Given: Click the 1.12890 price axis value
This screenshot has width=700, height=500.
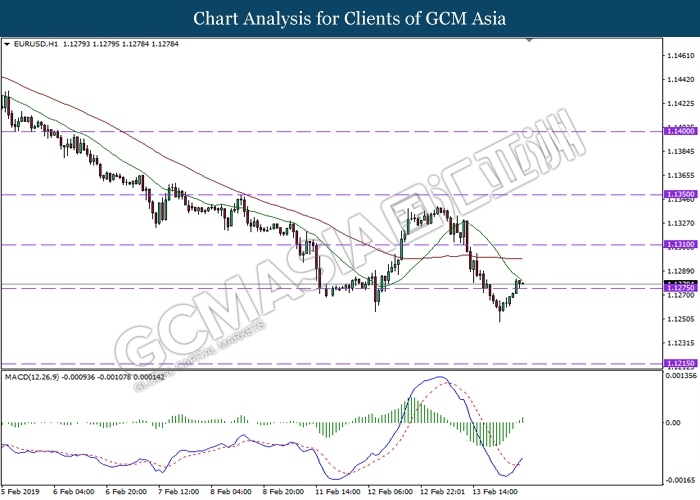Looking at the screenshot, I should [x=681, y=271].
